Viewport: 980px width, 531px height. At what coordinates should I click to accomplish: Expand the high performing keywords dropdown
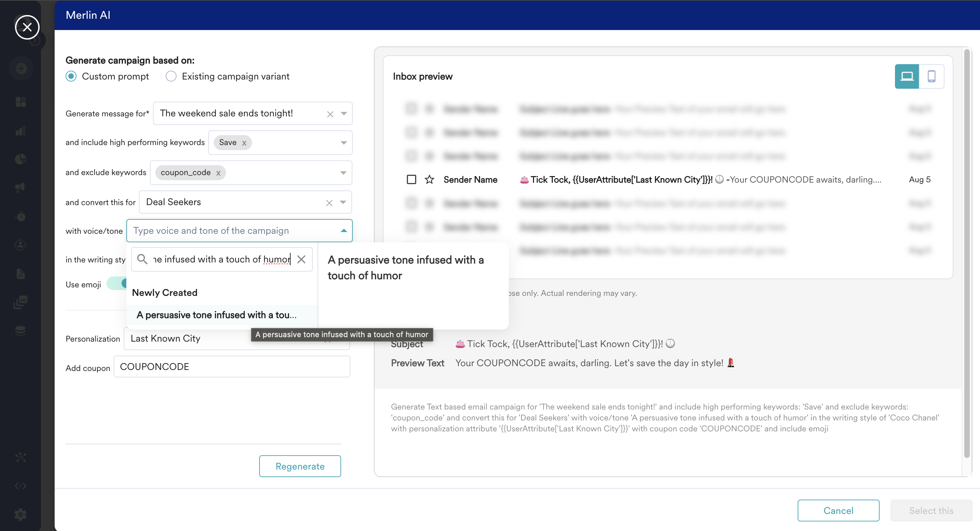coord(343,143)
